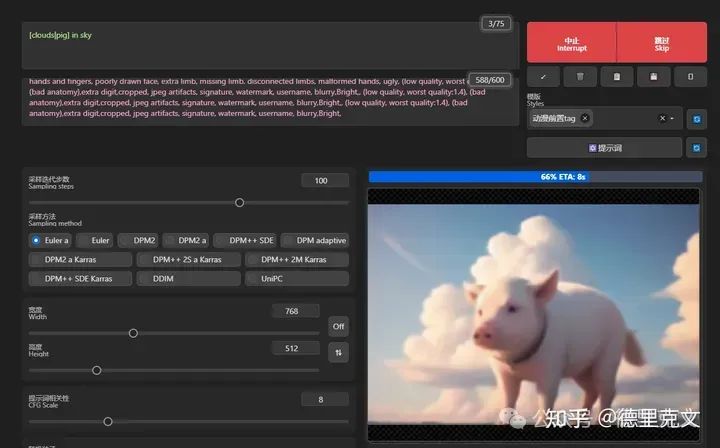Remove the 动漫前置tag style chip
Viewport: 720px width, 448px height.
tap(585, 118)
